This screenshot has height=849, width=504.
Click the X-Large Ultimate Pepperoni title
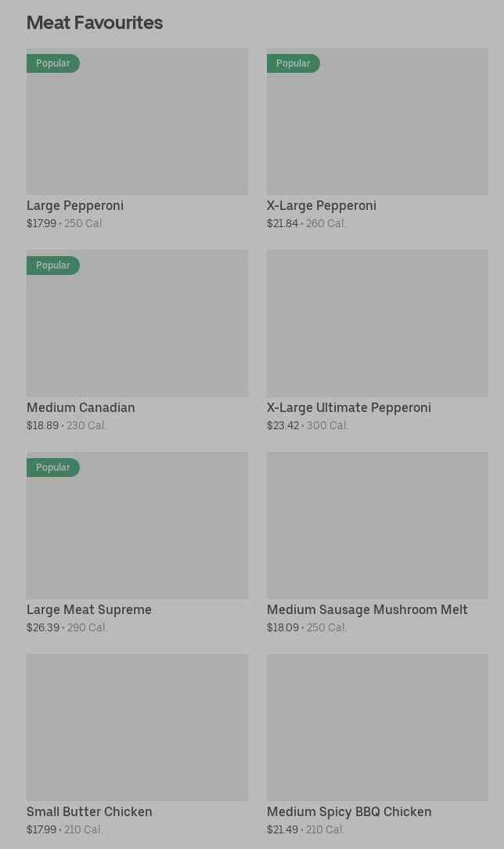point(349,408)
